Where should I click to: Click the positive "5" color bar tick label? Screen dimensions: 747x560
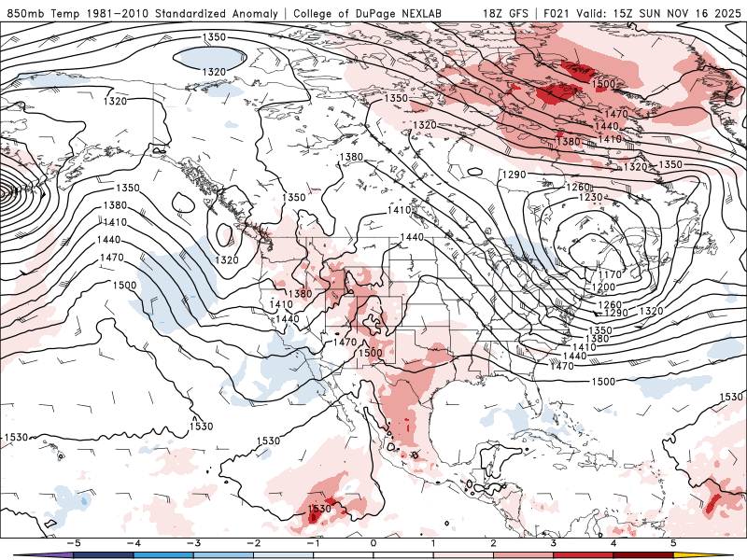673,543
